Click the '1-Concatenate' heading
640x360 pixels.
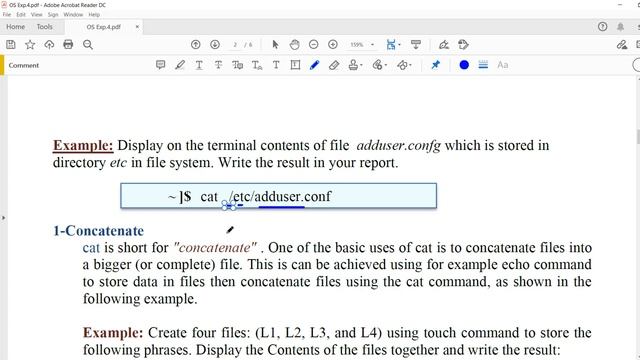[98, 231]
